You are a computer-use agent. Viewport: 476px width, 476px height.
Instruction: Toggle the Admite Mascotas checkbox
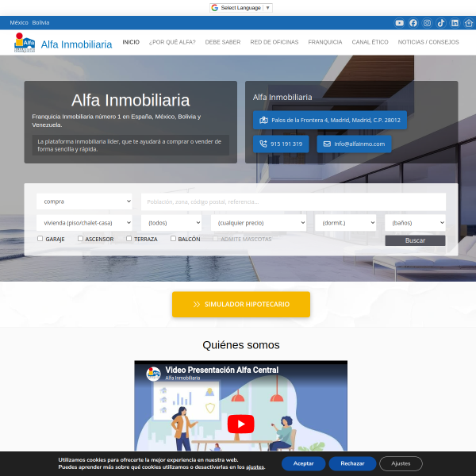215,239
